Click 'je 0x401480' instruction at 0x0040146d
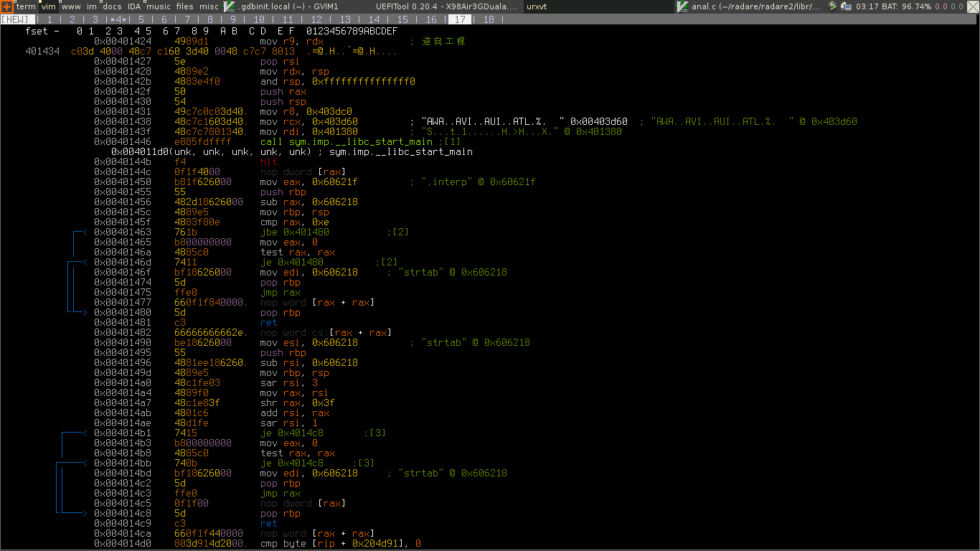980x551 pixels. coord(292,263)
